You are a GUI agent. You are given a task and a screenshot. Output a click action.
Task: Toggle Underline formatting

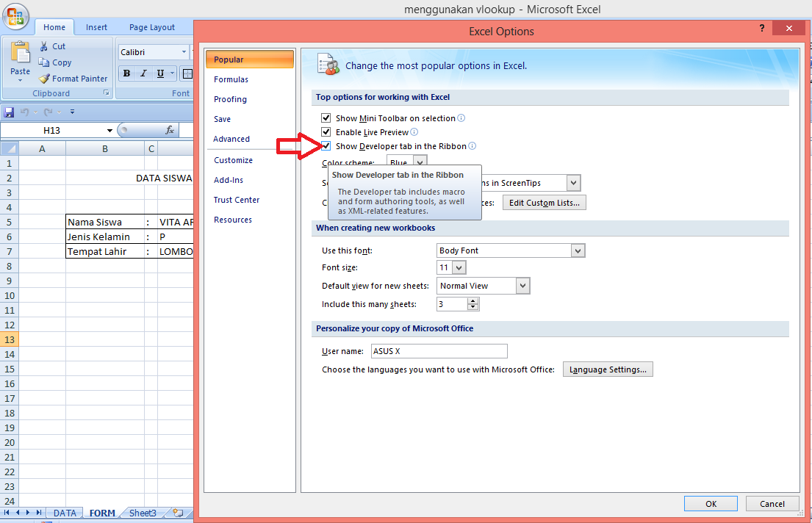click(x=160, y=73)
